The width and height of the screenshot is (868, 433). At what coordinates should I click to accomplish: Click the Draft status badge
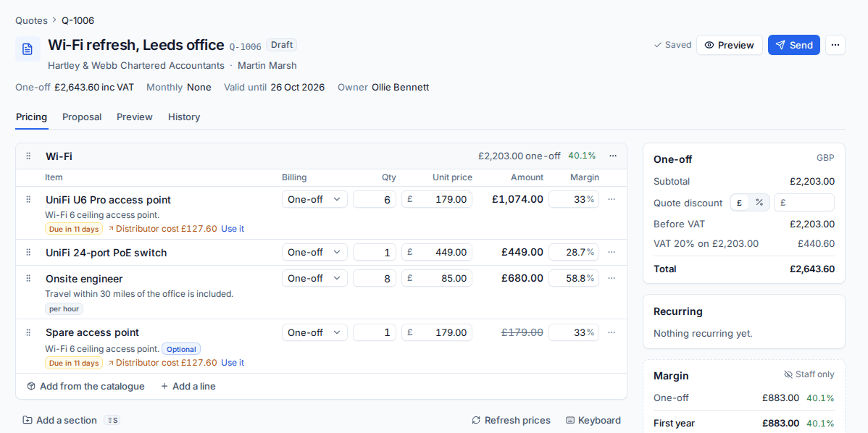pyautogui.click(x=281, y=45)
